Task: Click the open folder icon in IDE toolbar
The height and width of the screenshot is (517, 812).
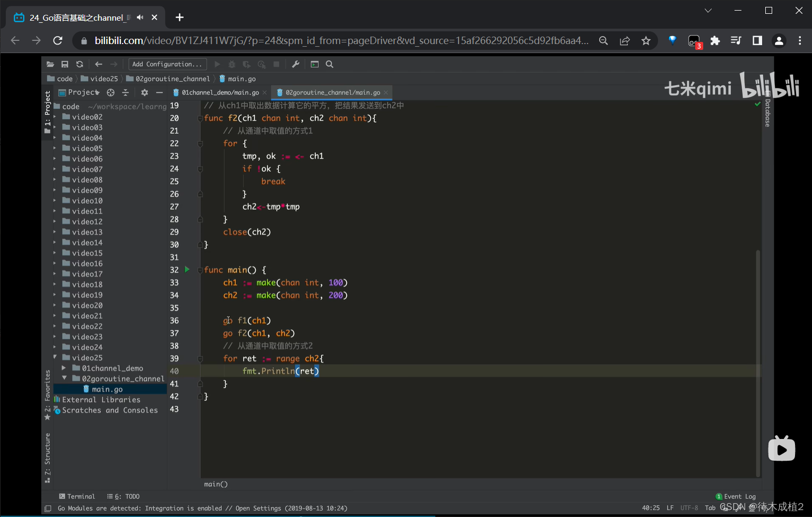Action: (x=50, y=64)
